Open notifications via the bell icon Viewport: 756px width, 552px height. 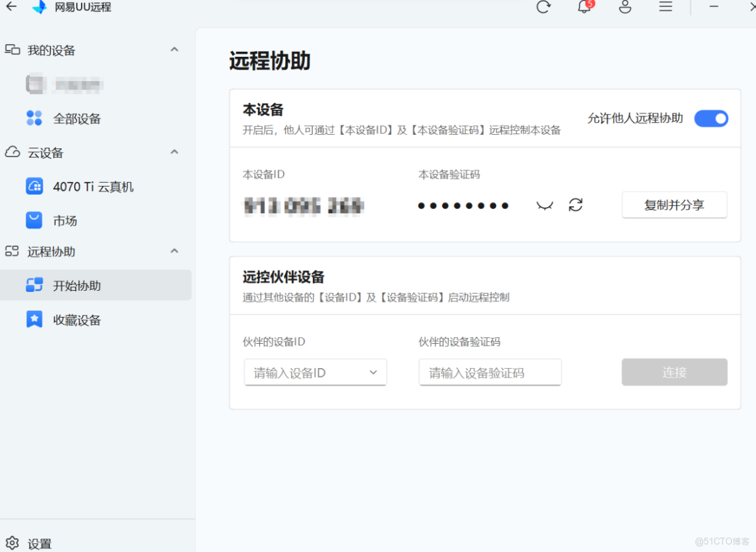pos(584,8)
